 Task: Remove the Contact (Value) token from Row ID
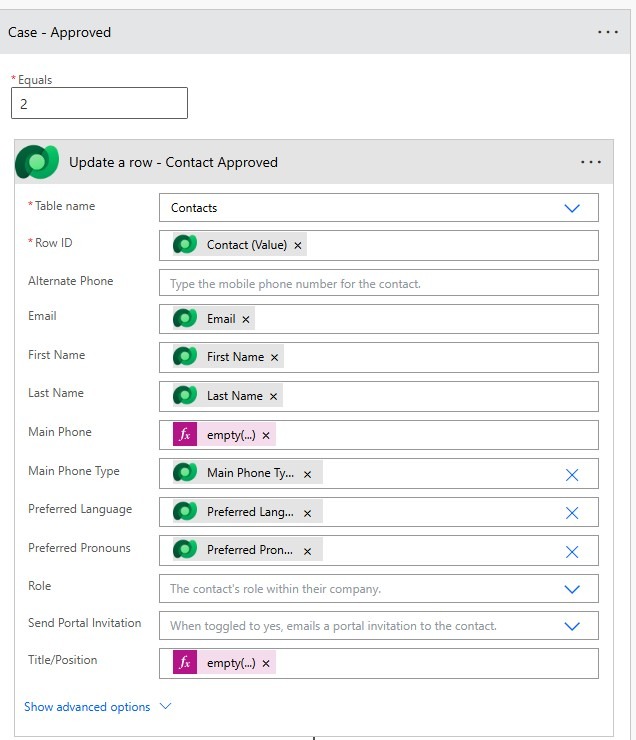point(299,245)
